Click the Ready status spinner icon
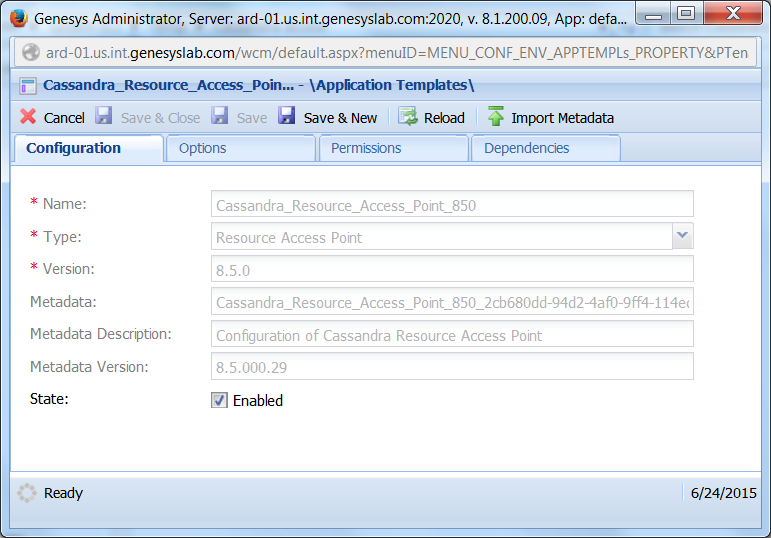Viewport: 771px width, 538px height. point(27,493)
